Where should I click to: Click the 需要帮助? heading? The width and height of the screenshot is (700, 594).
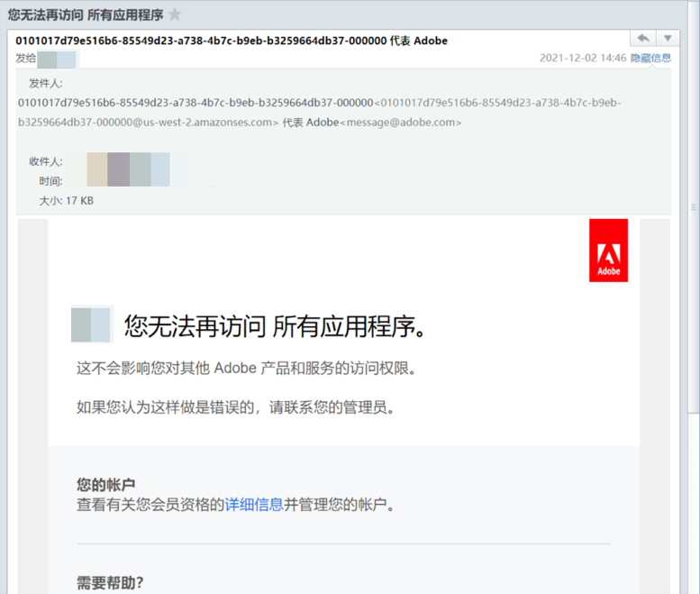point(110,582)
